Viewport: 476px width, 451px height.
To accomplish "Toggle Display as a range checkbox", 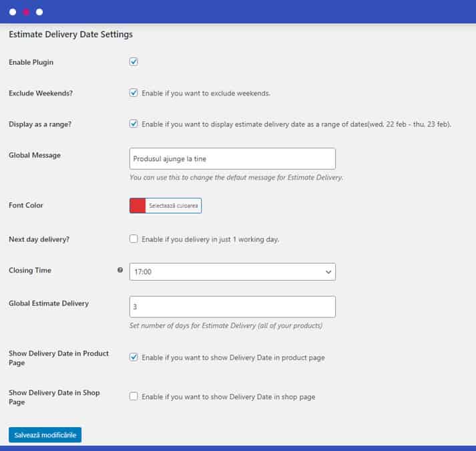I will pyautogui.click(x=134, y=124).
